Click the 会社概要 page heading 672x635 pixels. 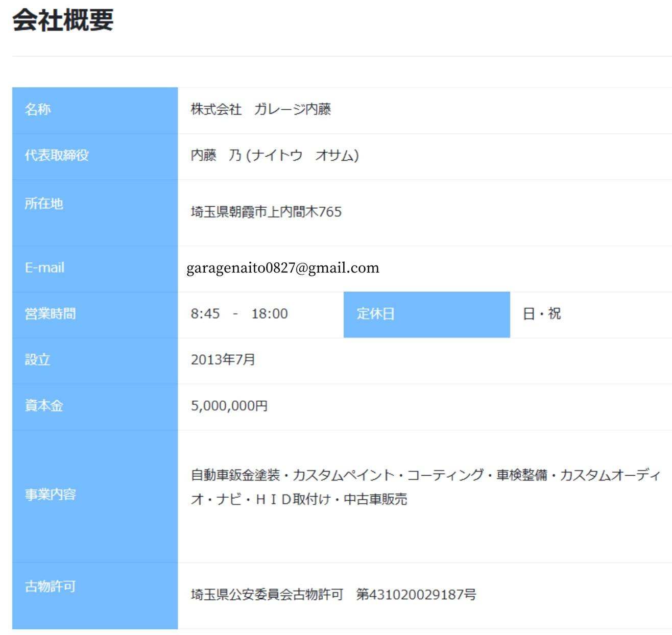click(63, 20)
